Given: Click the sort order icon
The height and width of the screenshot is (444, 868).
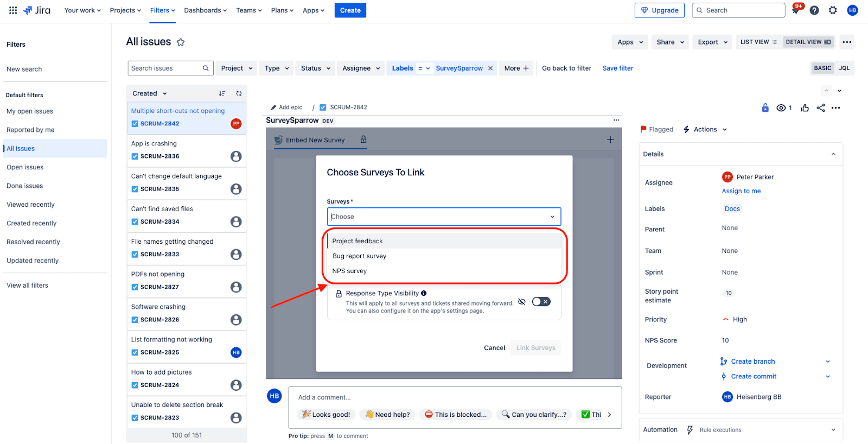Looking at the screenshot, I should point(222,93).
